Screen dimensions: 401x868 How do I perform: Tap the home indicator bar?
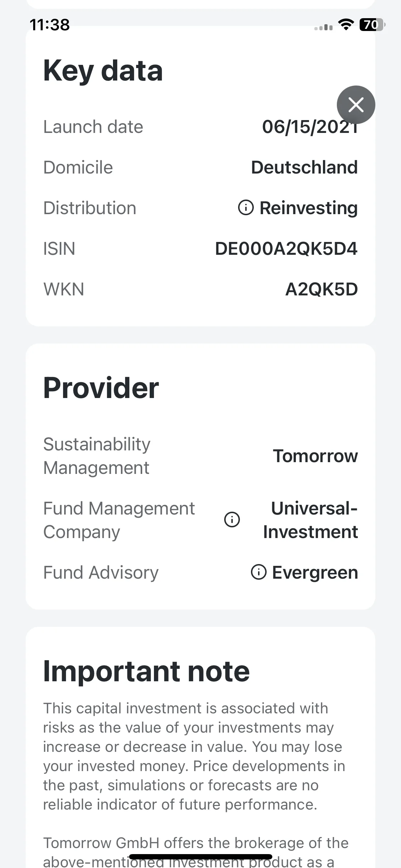pos(201,857)
